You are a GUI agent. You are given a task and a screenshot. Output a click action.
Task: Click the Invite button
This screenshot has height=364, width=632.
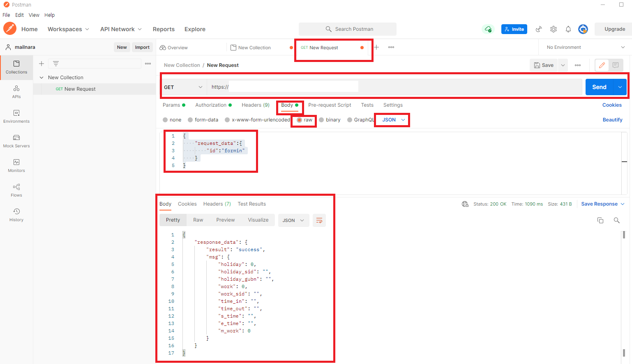(514, 29)
